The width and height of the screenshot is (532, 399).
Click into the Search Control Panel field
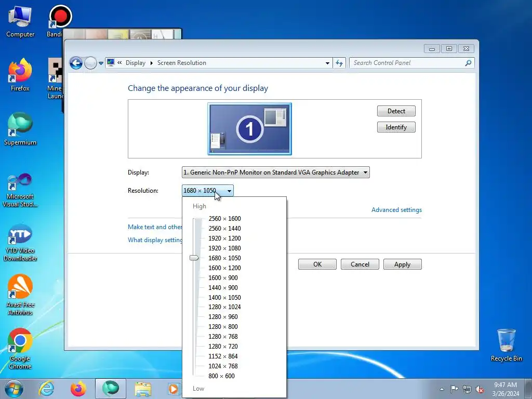coord(407,63)
